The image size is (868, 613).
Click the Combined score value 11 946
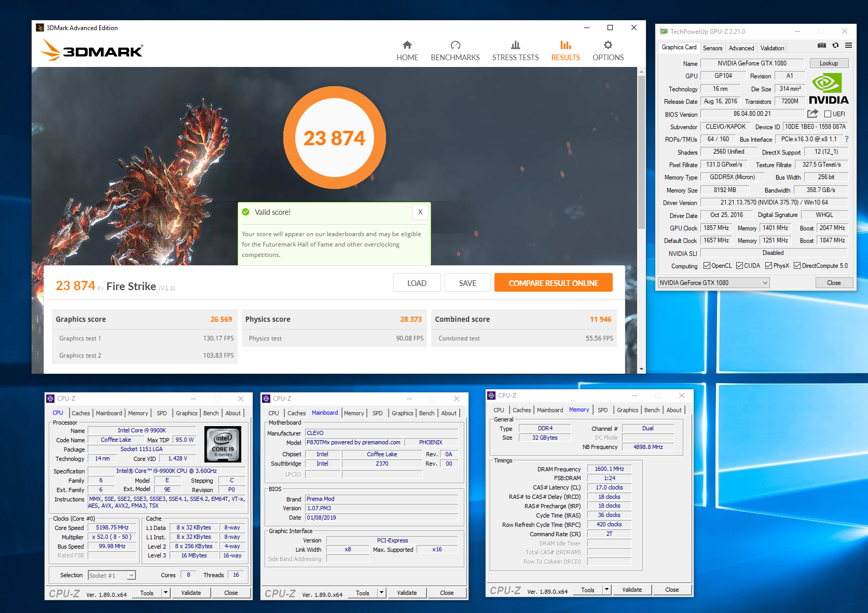(x=600, y=319)
